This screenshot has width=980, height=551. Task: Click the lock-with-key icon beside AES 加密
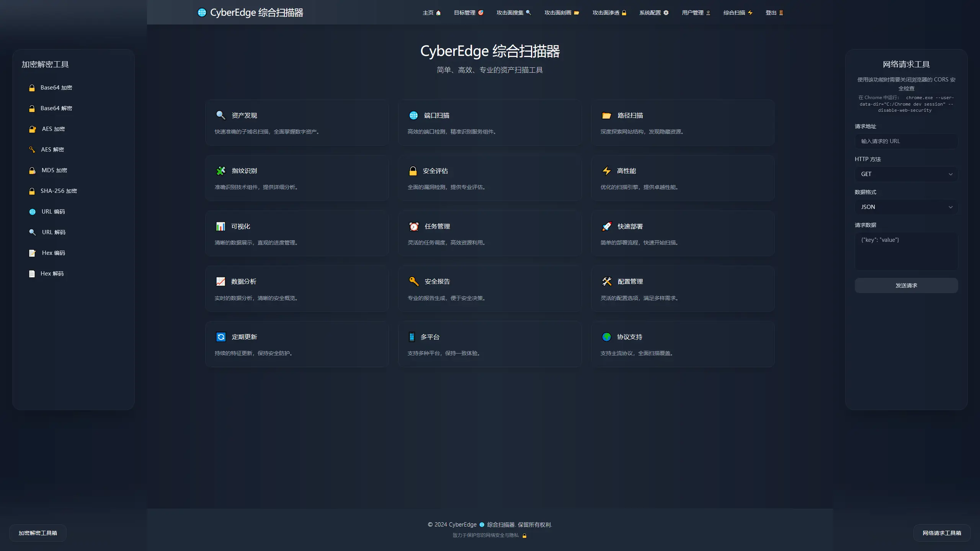coord(33,129)
